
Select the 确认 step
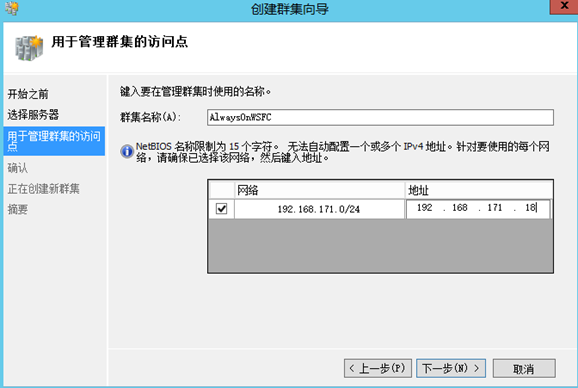tap(18, 168)
